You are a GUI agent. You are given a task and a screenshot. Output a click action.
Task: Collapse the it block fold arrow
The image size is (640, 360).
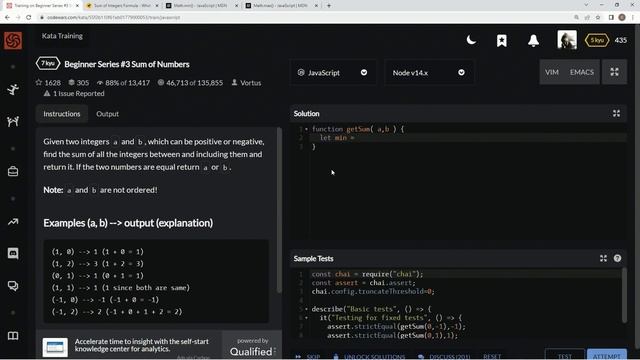[306, 318]
